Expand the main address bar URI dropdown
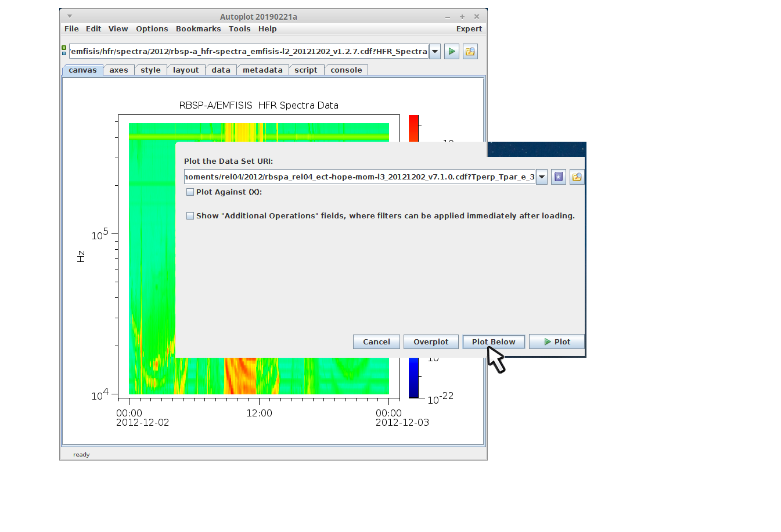 point(435,52)
